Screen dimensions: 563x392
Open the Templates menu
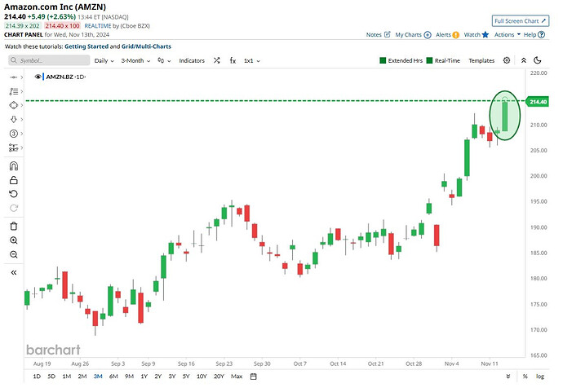coord(481,60)
